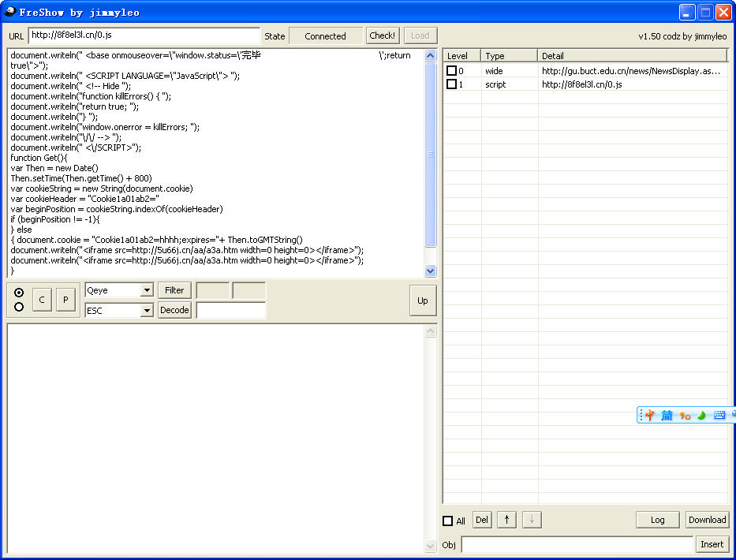736x560 pixels.
Task: Click the 'var cookieHeader' code line
Action: 84,199
